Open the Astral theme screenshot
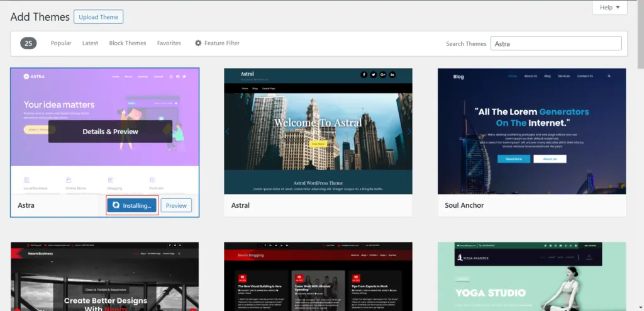Viewport: 644px width, 311px height. click(x=318, y=131)
